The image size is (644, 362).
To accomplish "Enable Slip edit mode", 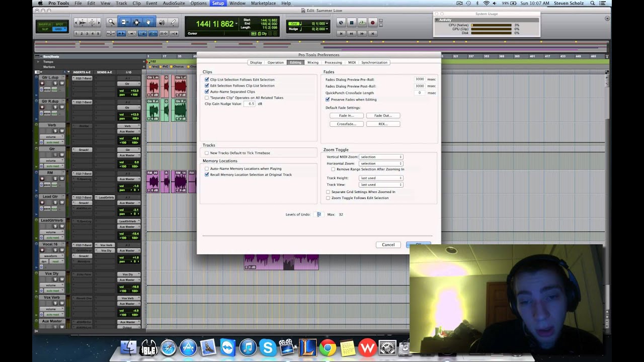I will coord(45,29).
